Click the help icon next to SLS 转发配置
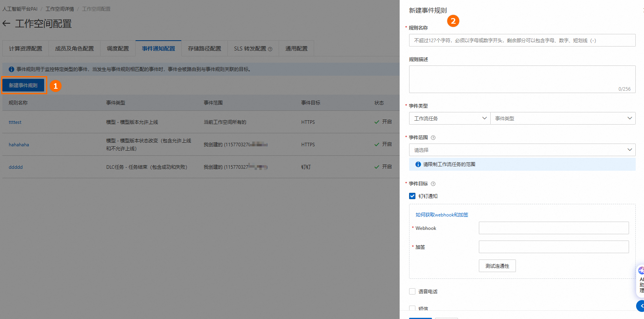 270,49
